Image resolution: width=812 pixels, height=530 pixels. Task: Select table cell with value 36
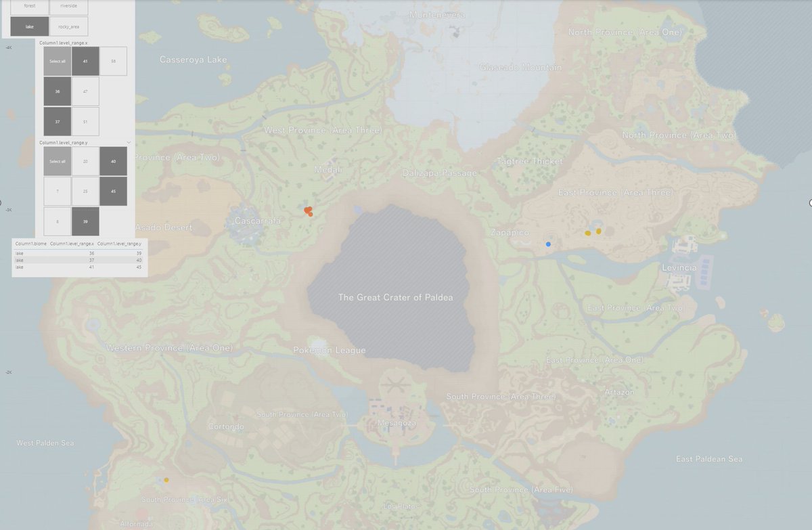pyautogui.click(x=91, y=253)
